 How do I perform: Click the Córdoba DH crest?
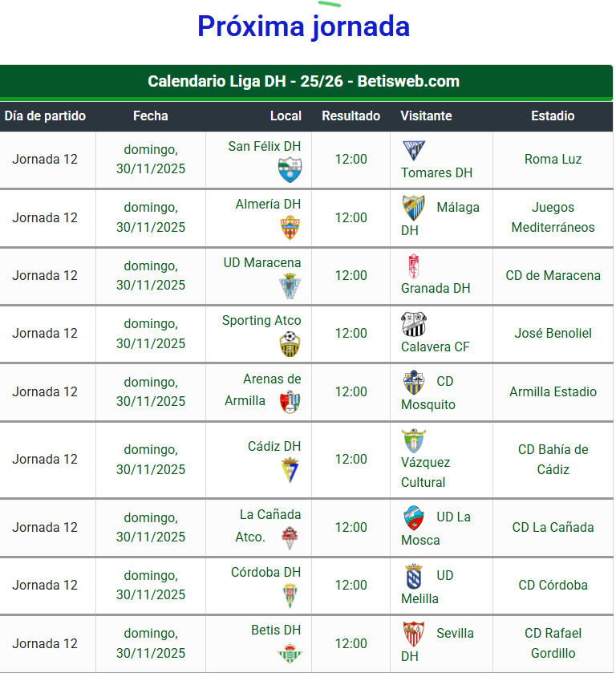pos(290,596)
